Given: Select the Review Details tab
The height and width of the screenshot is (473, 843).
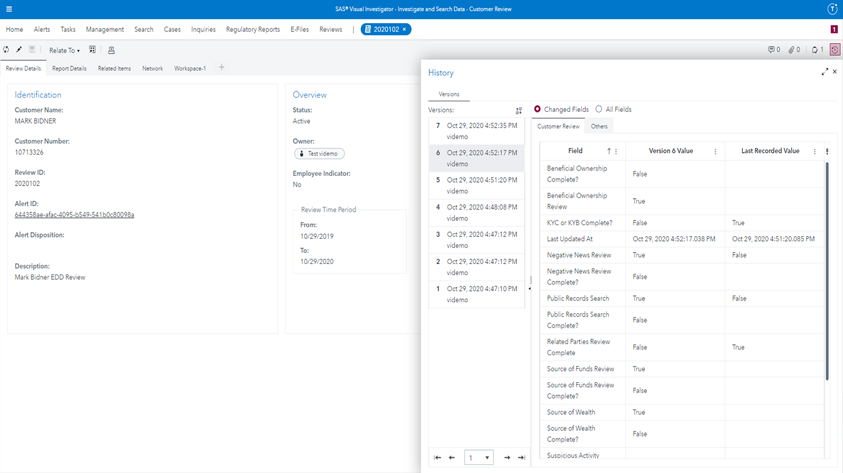Looking at the screenshot, I should click(23, 68).
